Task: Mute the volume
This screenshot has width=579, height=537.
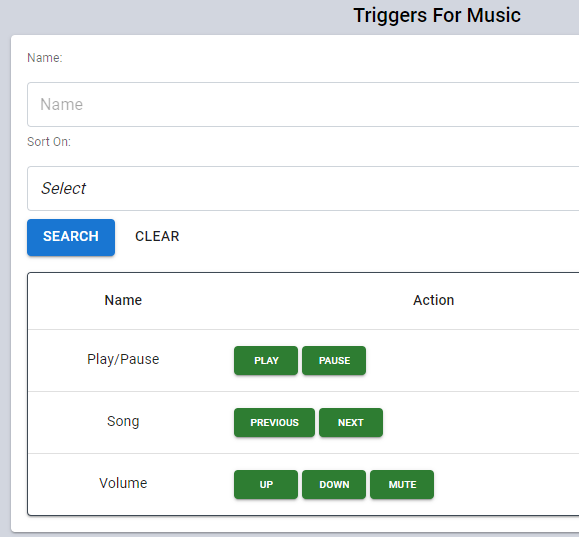Action: point(402,485)
